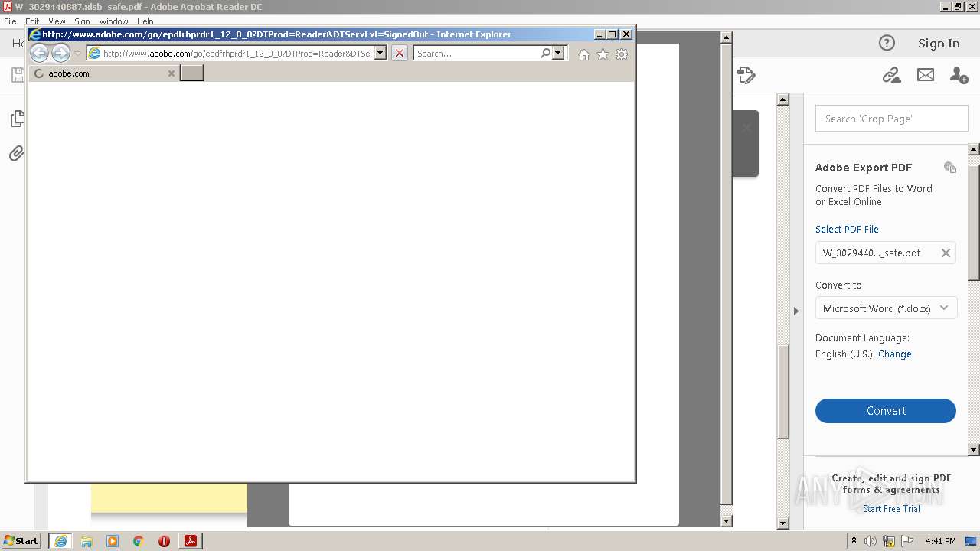Dismiss the dark notification with its X

(x=746, y=128)
